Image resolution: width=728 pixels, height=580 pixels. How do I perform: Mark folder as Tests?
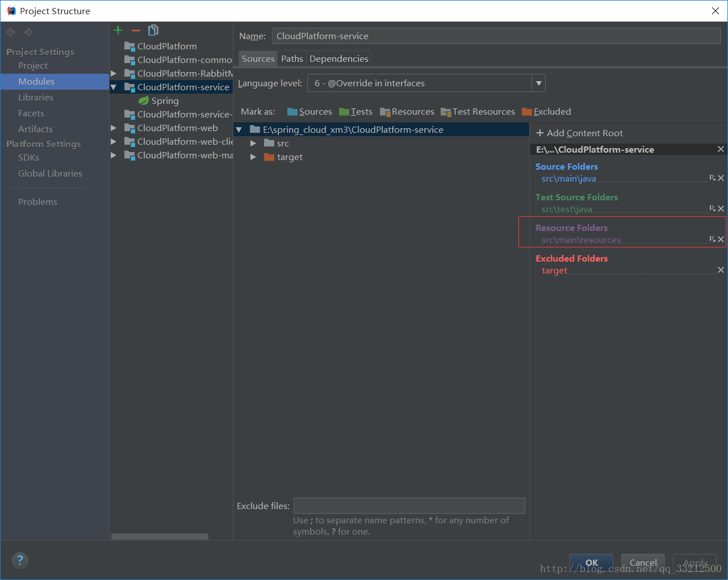point(355,112)
